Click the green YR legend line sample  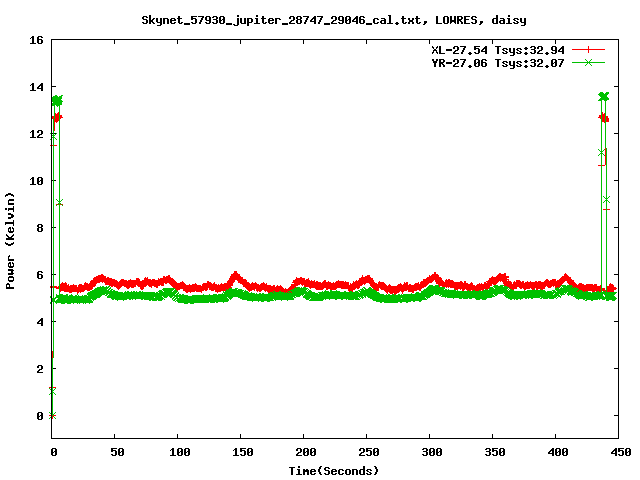tap(588, 62)
